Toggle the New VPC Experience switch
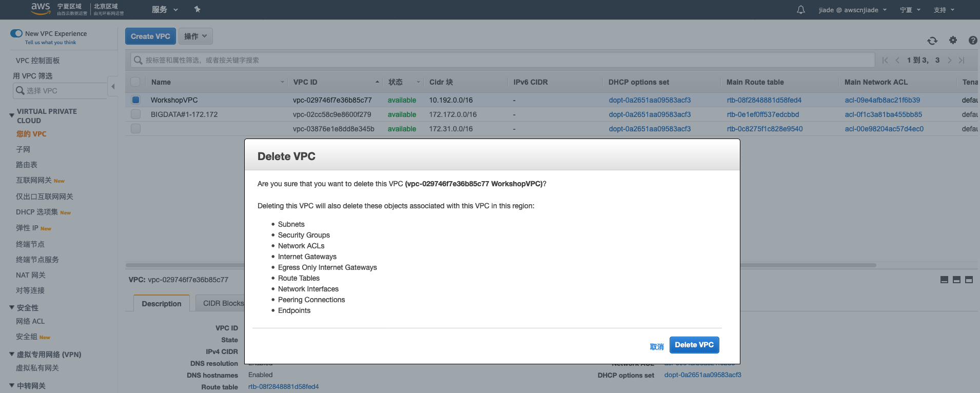This screenshot has width=980, height=393. tap(16, 33)
